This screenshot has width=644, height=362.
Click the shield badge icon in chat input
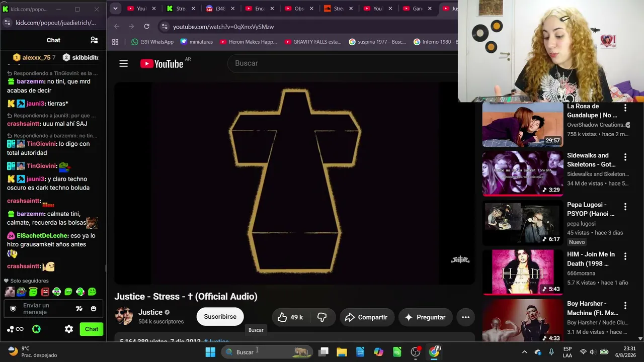pyautogui.click(x=13, y=309)
